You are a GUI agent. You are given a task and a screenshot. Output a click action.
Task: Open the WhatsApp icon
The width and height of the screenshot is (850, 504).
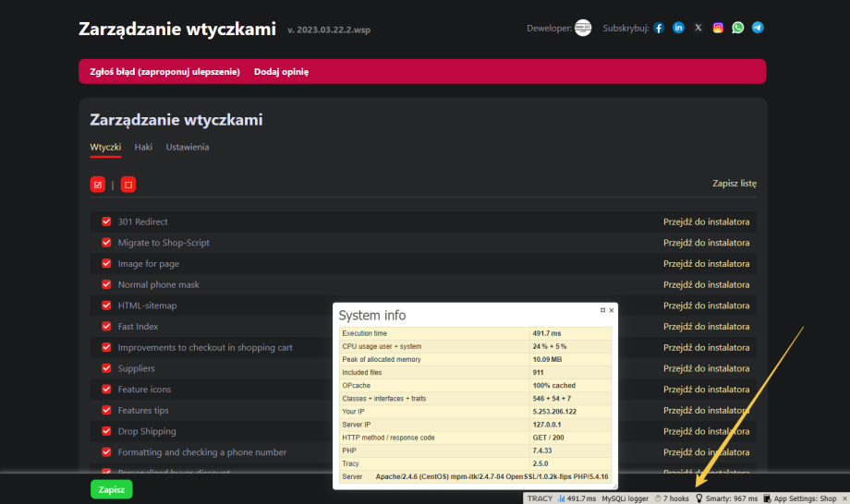coord(738,28)
